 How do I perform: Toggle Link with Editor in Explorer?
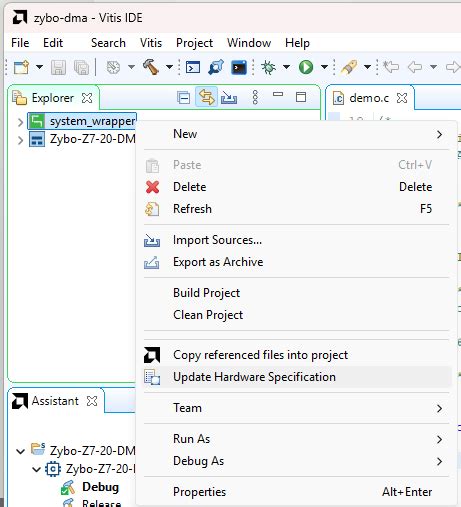pyautogui.click(x=206, y=97)
